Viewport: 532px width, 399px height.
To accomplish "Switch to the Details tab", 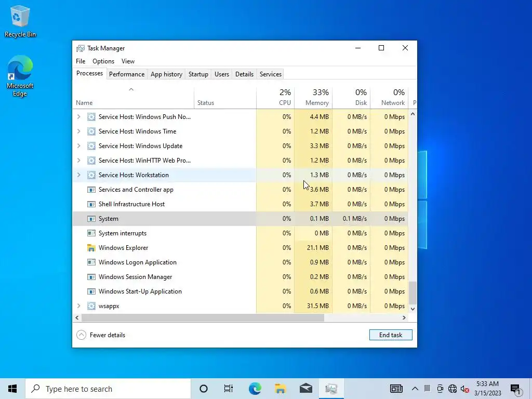I will [244, 74].
